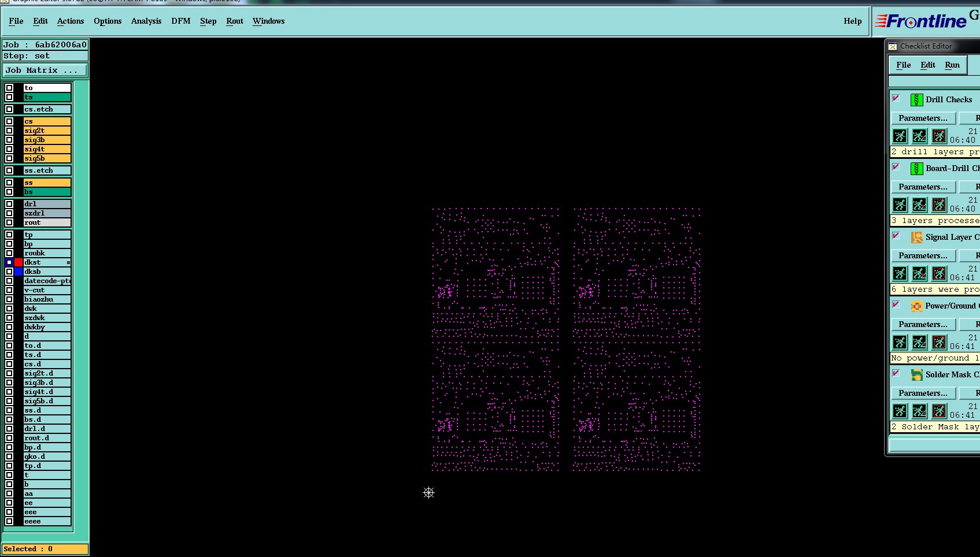Click the Signal Layer Checks orange icon
Image resolution: width=980 pixels, height=557 pixels.
click(x=916, y=237)
